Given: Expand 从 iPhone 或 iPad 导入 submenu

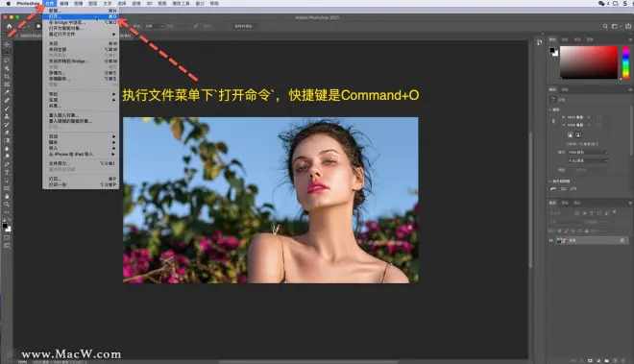Looking at the screenshot, I should 81,154.
